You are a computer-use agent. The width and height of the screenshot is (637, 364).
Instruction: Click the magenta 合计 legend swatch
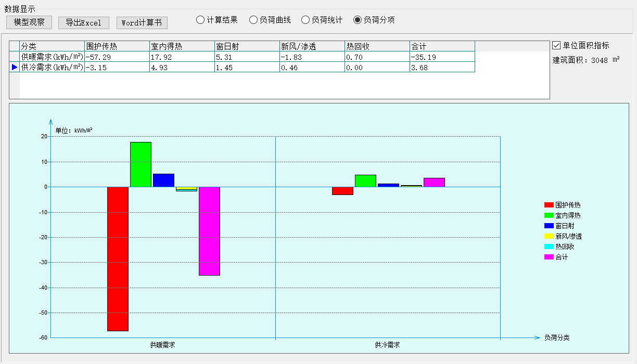(549, 257)
